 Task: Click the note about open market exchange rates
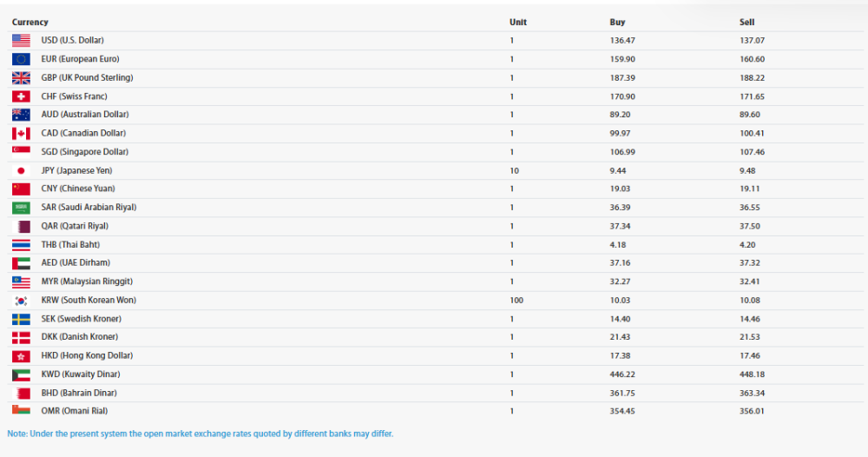tap(201, 434)
